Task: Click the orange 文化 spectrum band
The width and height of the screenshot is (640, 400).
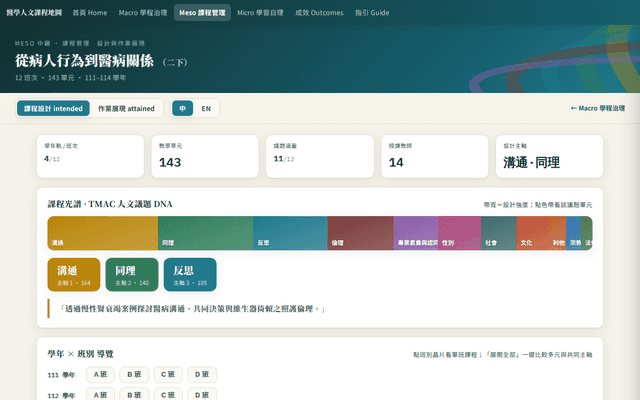Action: (x=533, y=233)
